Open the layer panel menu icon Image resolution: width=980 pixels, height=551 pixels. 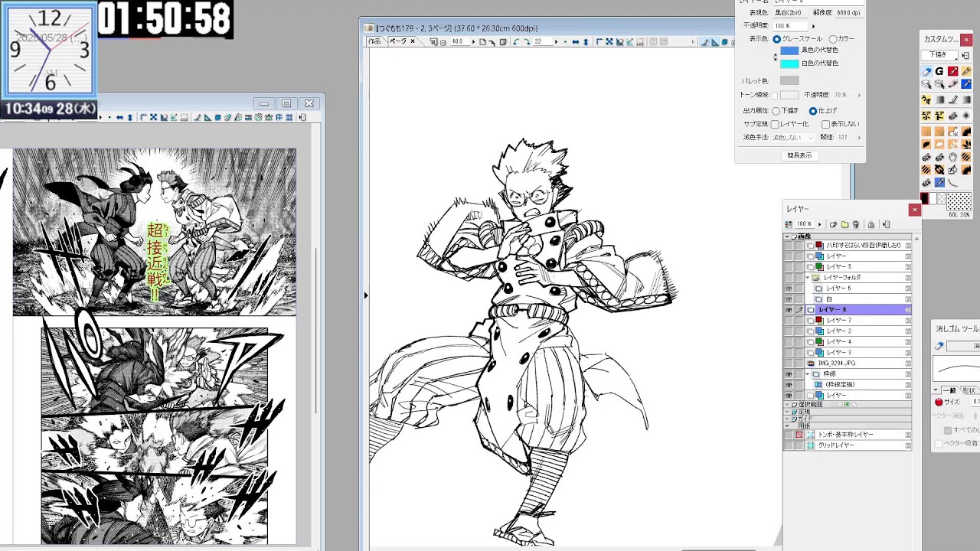(886, 224)
